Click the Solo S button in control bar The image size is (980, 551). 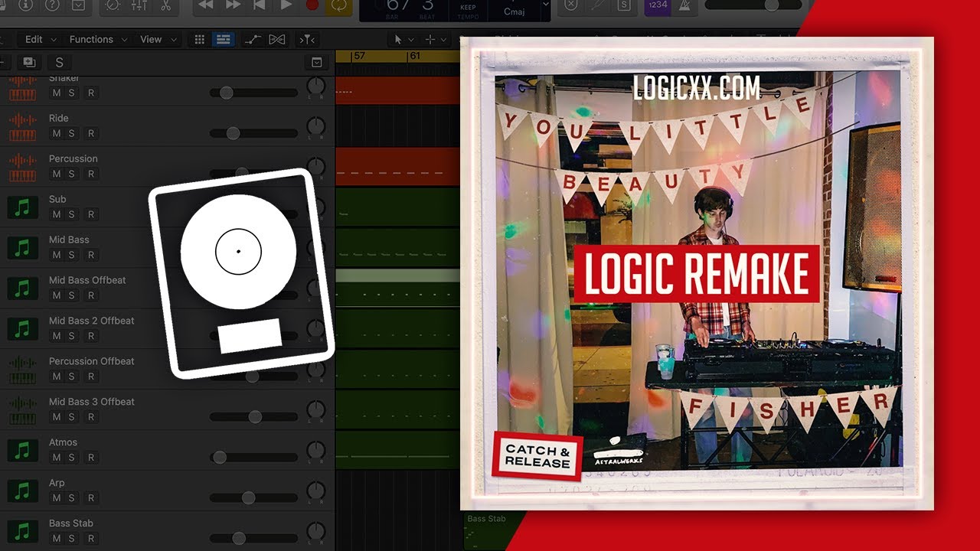[624, 5]
